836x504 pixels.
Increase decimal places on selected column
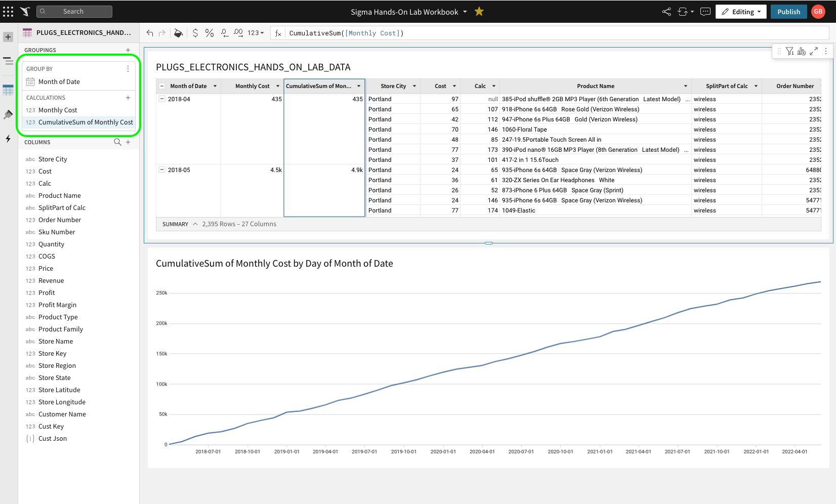point(238,33)
